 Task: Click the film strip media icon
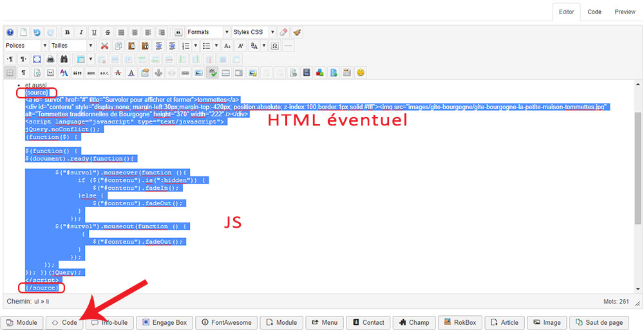307,73
